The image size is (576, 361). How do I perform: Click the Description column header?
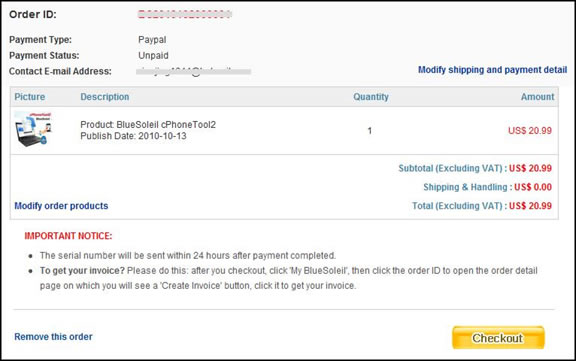[x=105, y=97]
